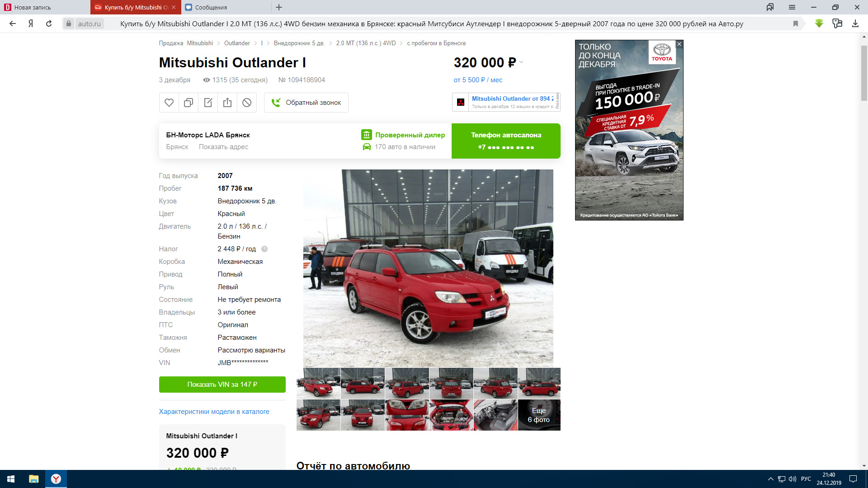
Task: Click Yandex Browser taskbar icon
Action: (x=56, y=479)
